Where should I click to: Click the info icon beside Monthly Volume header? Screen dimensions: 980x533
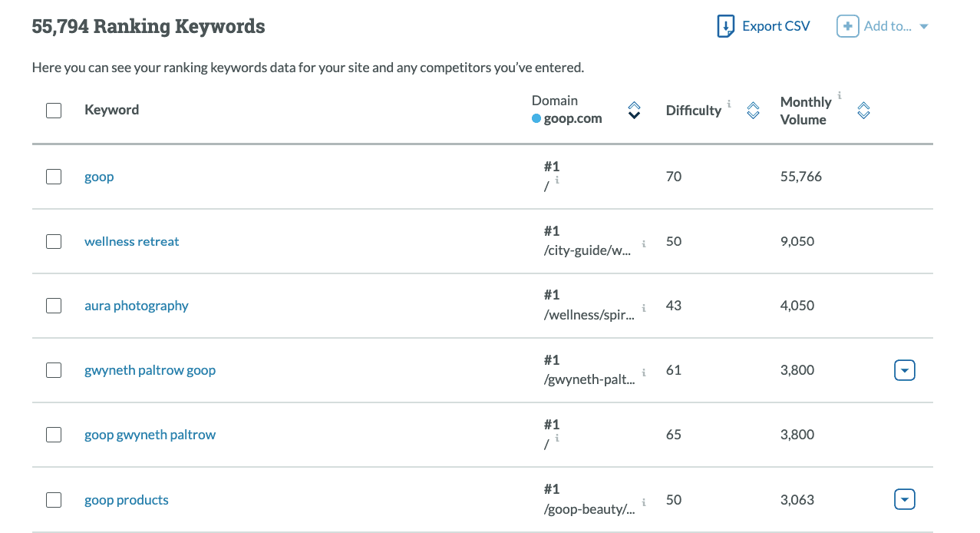(x=839, y=95)
